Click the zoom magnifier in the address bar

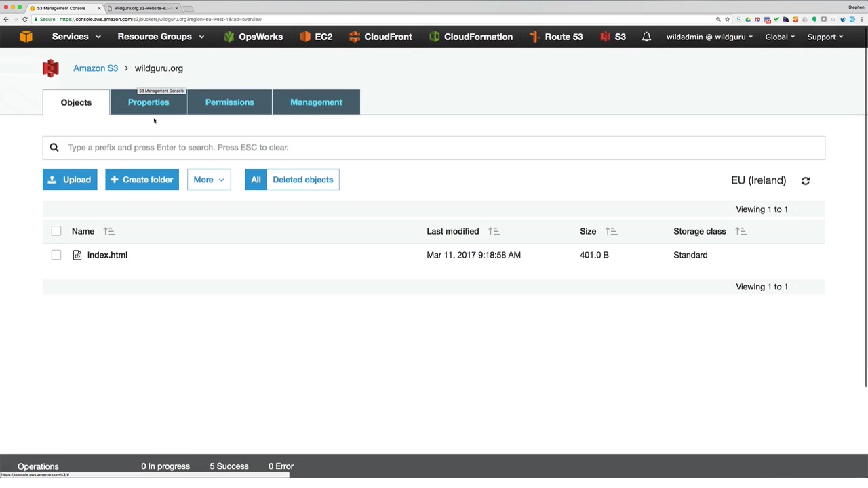pos(718,19)
